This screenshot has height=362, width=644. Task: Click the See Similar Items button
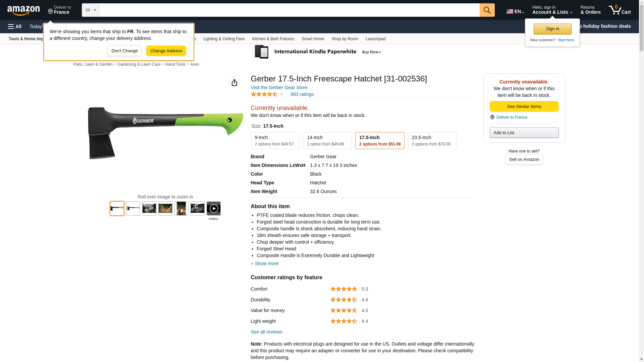tap(524, 106)
